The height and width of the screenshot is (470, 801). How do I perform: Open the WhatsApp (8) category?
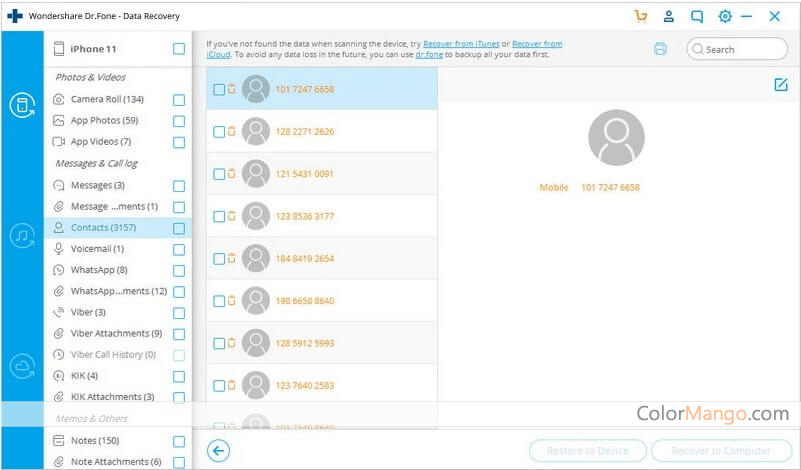coord(98,270)
